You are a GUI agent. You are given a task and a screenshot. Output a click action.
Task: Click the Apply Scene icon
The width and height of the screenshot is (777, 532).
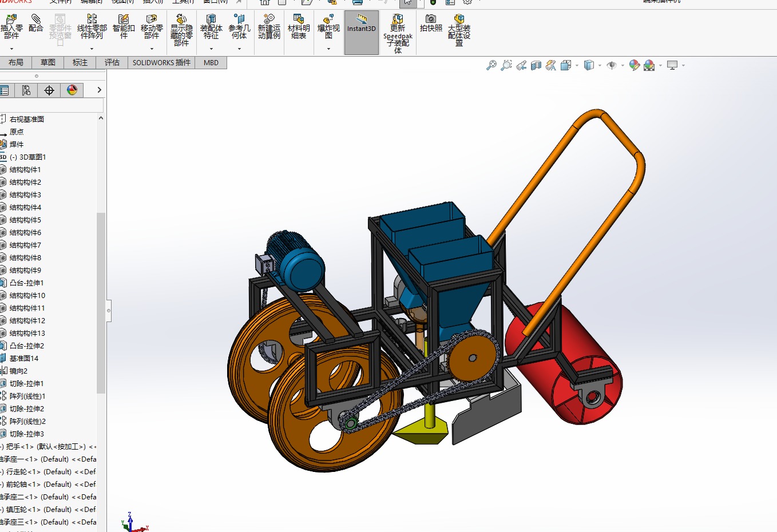click(x=649, y=65)
